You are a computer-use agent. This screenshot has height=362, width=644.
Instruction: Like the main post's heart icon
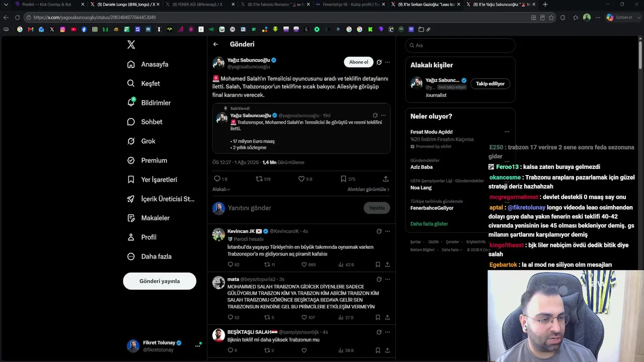pos(301,178)
